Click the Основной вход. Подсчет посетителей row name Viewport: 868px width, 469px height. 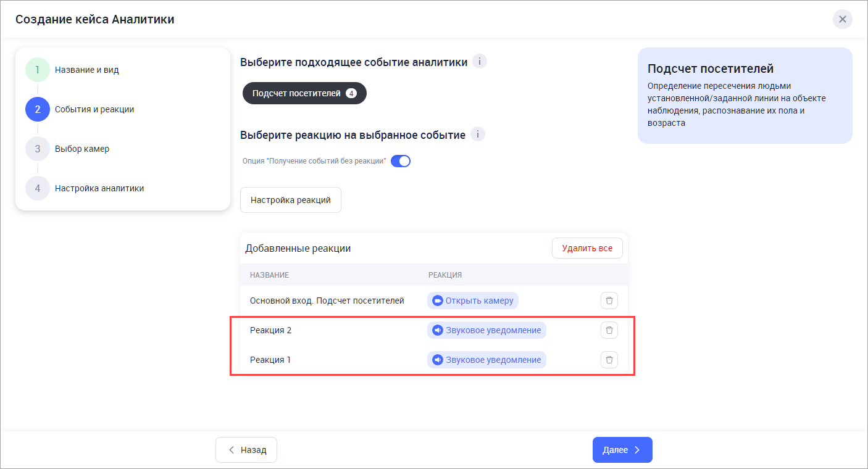327,301
